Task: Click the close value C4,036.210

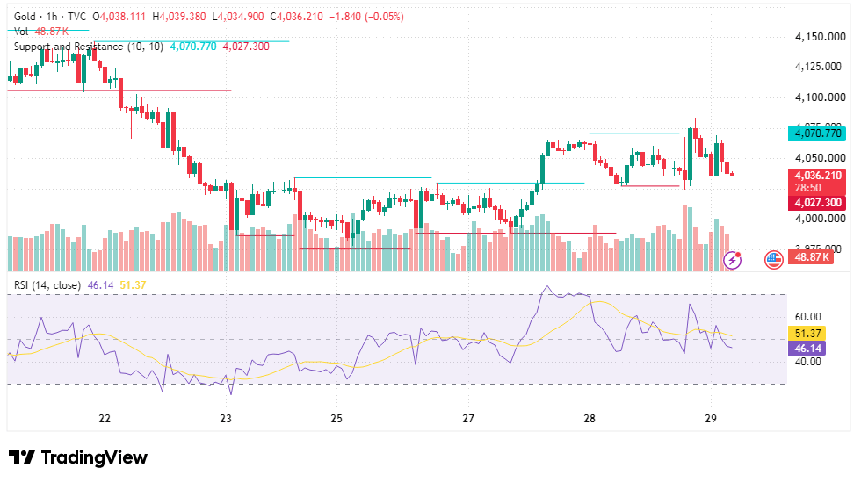Action: pyautogui.click(x=297, y=17)
